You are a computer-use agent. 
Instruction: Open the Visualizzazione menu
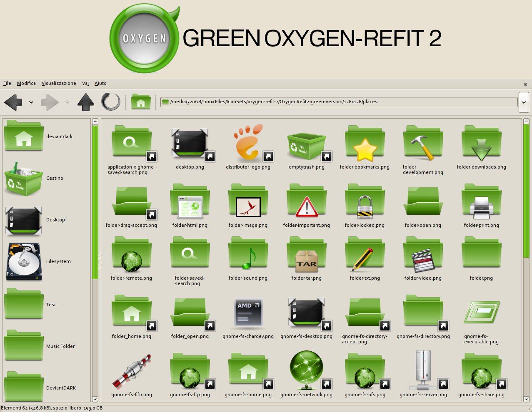click(x=59, y=83)
